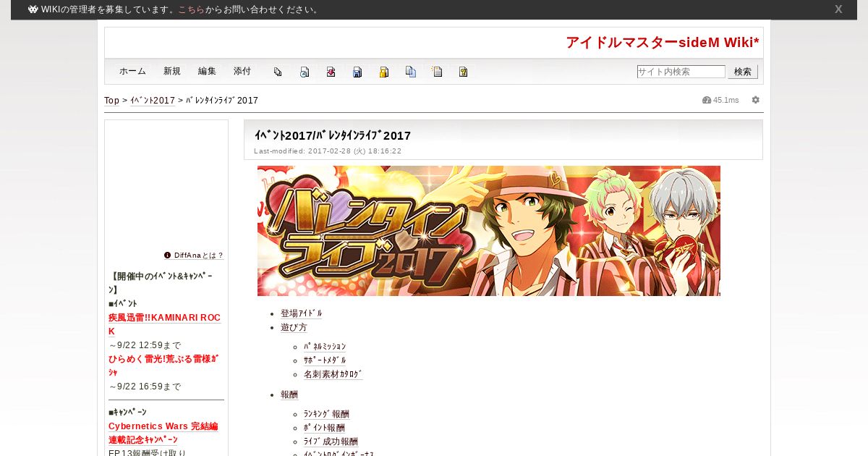Click the blue floppy disk icon
Viewport: 868px width, 456px height.
357,72
